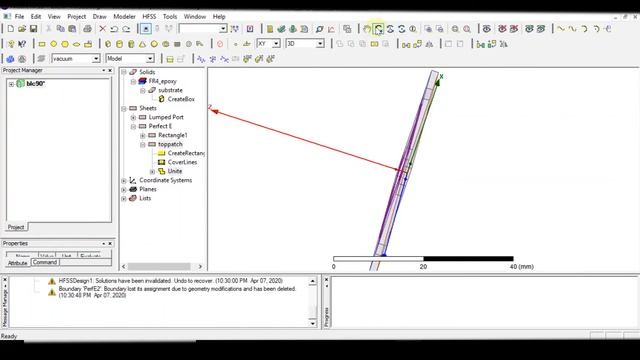Select the CreateBox tree item
640x360 pixels.
coord(181,99)
